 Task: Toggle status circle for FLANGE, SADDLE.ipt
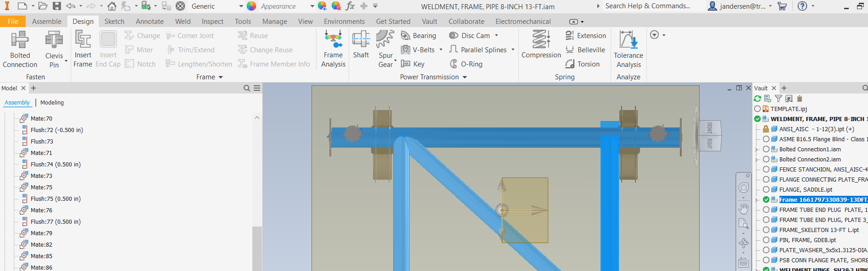(x=766, y=189)
